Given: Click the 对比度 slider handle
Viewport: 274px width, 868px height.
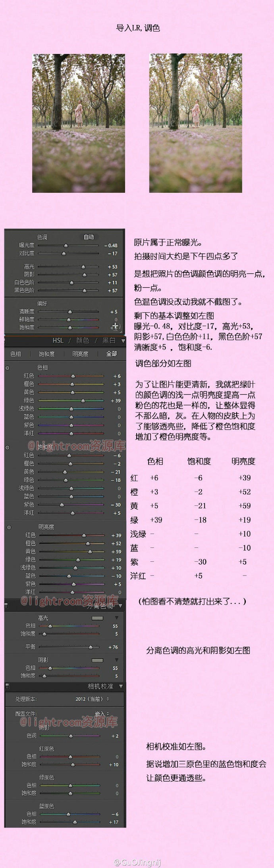Looking at the screenshot, I should 64,253.
